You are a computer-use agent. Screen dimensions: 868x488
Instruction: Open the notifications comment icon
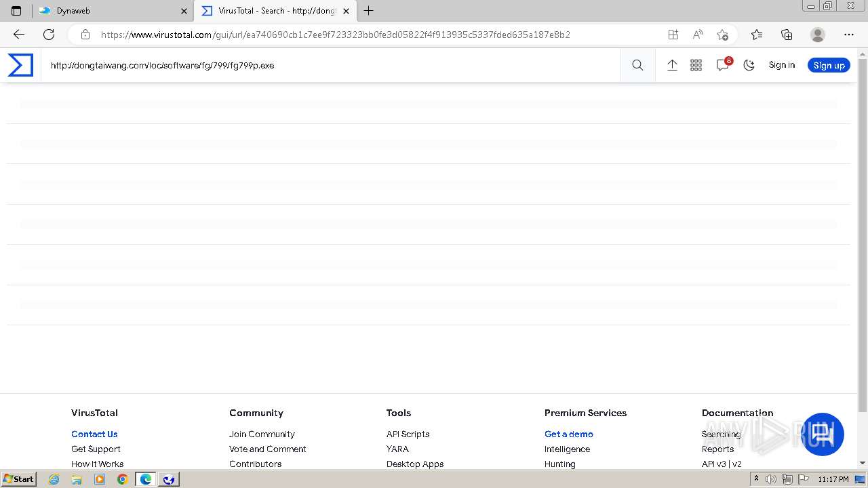click(723, 65)
